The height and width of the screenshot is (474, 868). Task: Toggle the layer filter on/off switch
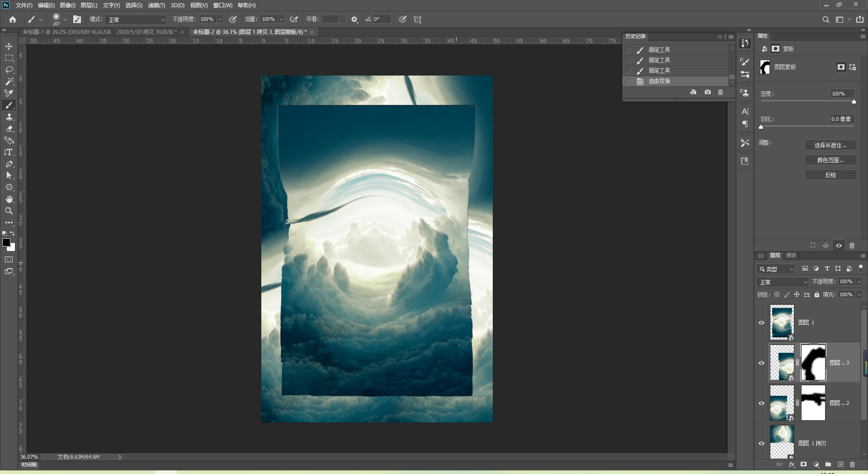pyautogui.click(x=860, y=268)
